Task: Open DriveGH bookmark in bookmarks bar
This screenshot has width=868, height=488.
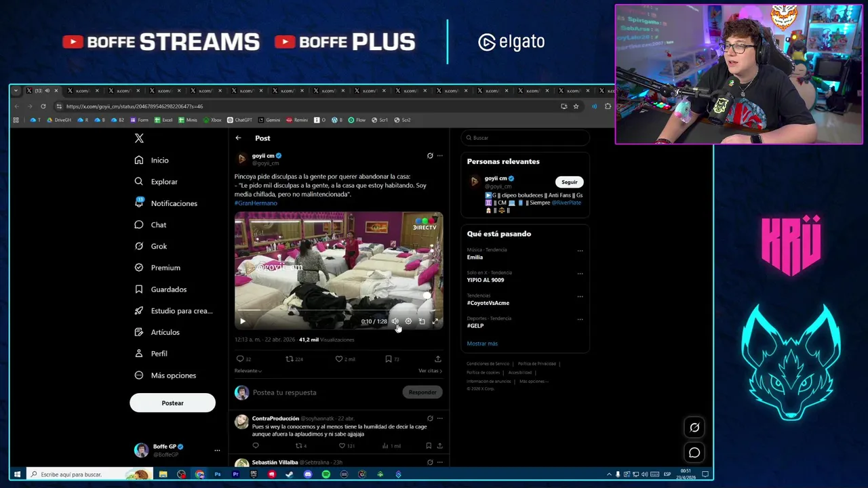Action: click(x=59, y=120)
